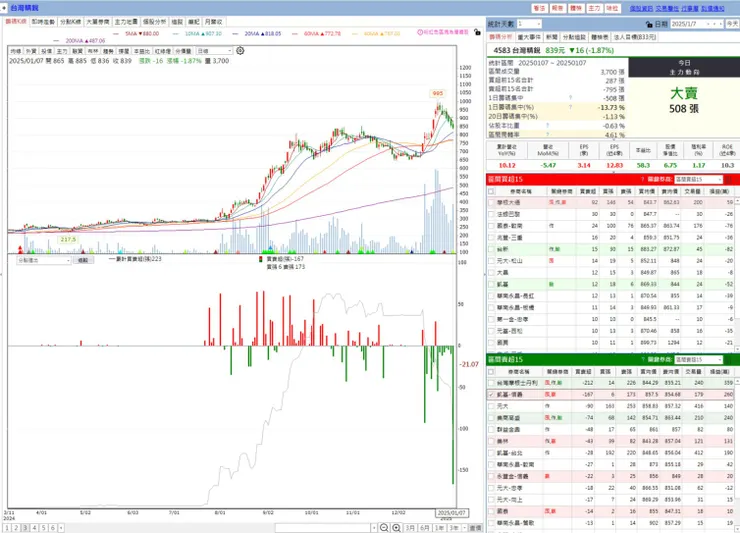The width and height of the screenshot is (740, 533).
Task: Tick checkbox for 元大-松山 row
Action: (491, 261)
